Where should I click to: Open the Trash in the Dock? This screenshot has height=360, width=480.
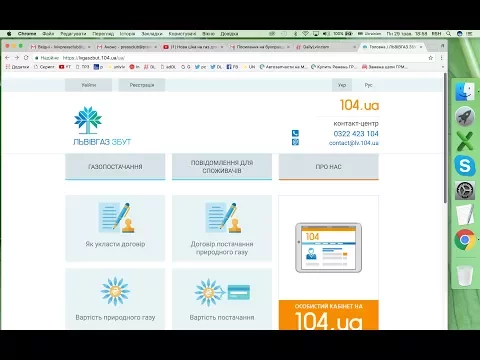(465, 275)
